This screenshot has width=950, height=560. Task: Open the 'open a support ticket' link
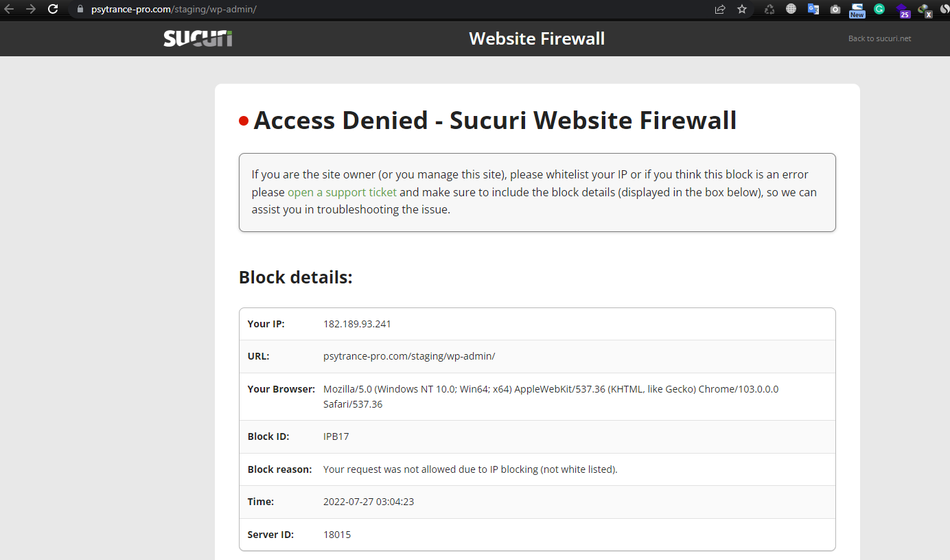[x=342, y=192]
